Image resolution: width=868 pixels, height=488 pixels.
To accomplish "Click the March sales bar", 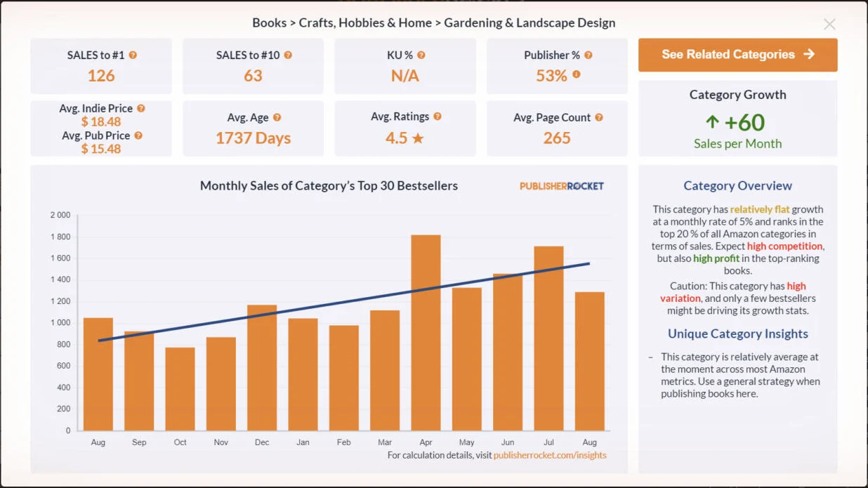I will 385,371.
